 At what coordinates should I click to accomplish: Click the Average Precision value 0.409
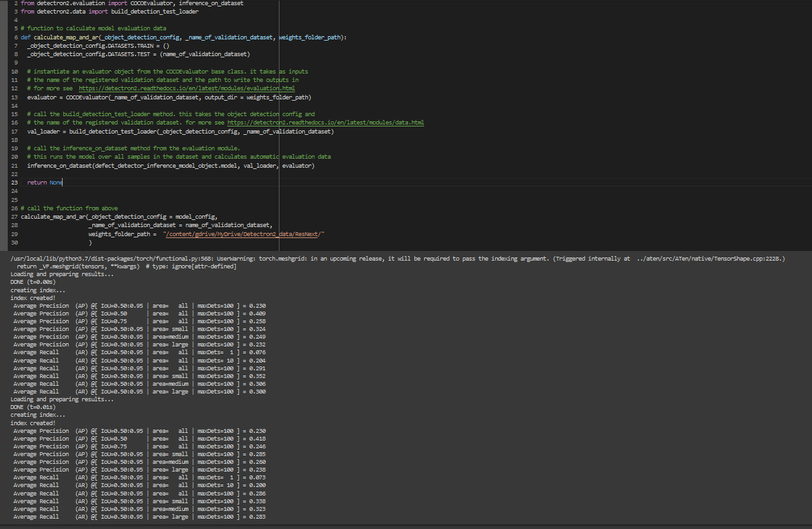coord(257,314)
